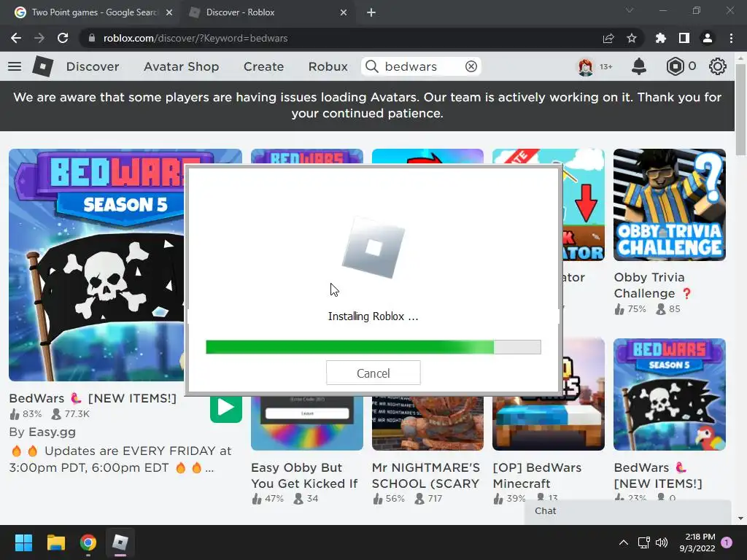Open File Explorer from taskbar

[x=55, y=542]
